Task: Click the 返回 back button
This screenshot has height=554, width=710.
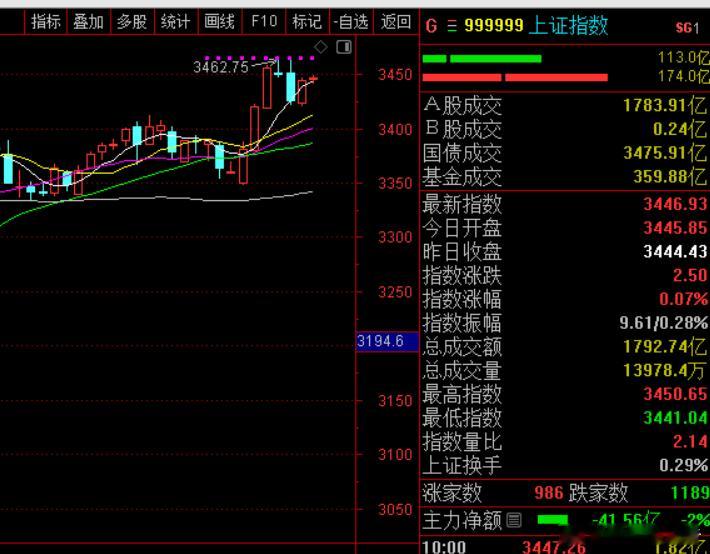Action: (396, 21)
